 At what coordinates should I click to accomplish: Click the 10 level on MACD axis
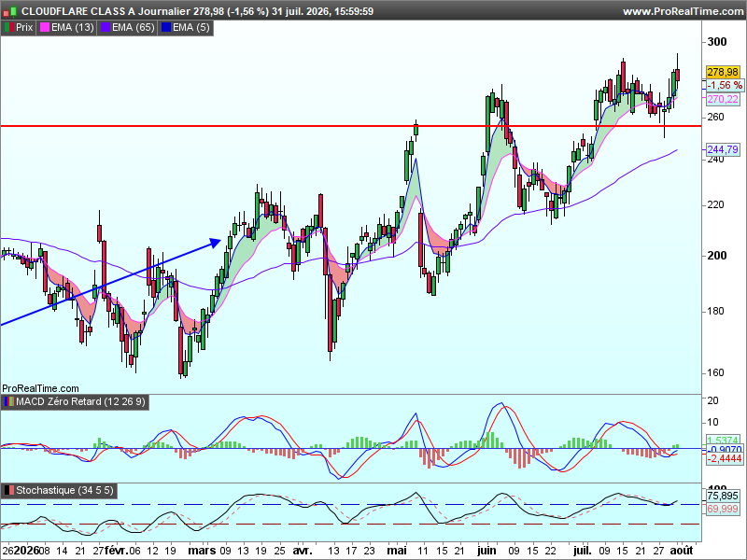click(x=713, y=423)
